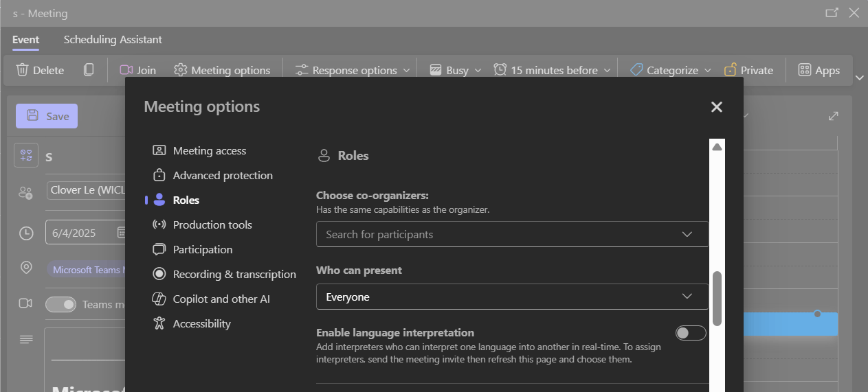The width and height of the screenshot is (868, 392).
Task: Click the 'Choose co-organizers:' label text
Action: (x=372, y=196)
